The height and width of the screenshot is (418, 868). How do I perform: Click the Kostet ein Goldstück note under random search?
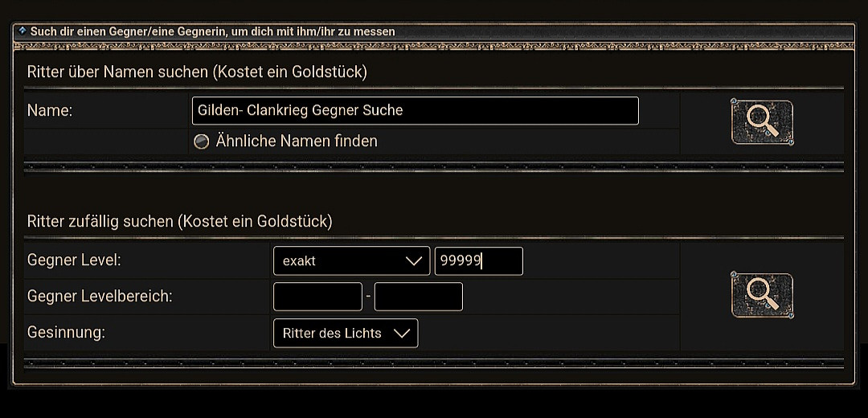(x=256, y=221)
